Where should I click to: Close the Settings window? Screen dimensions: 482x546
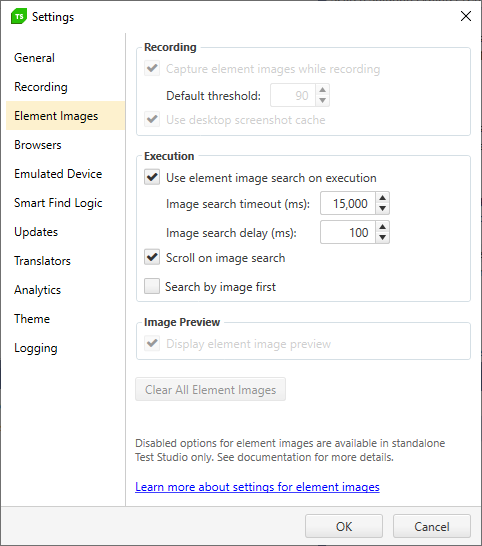tap(466, 16)
